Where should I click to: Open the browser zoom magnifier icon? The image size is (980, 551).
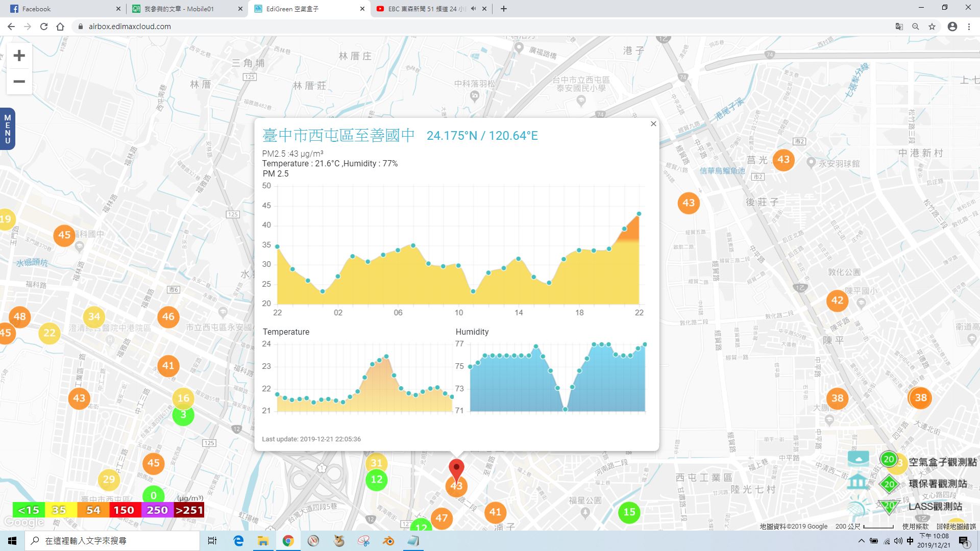(916, 27)
